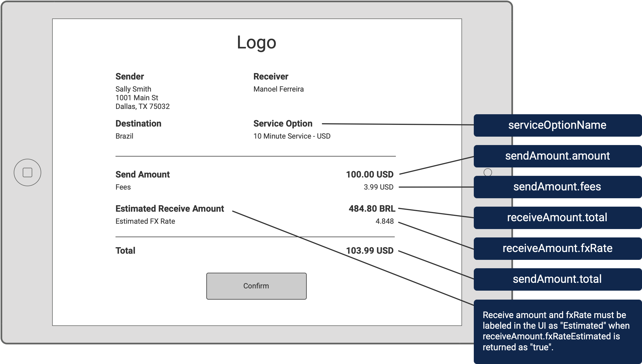Click the Brazil destination value

coord(124,136)
